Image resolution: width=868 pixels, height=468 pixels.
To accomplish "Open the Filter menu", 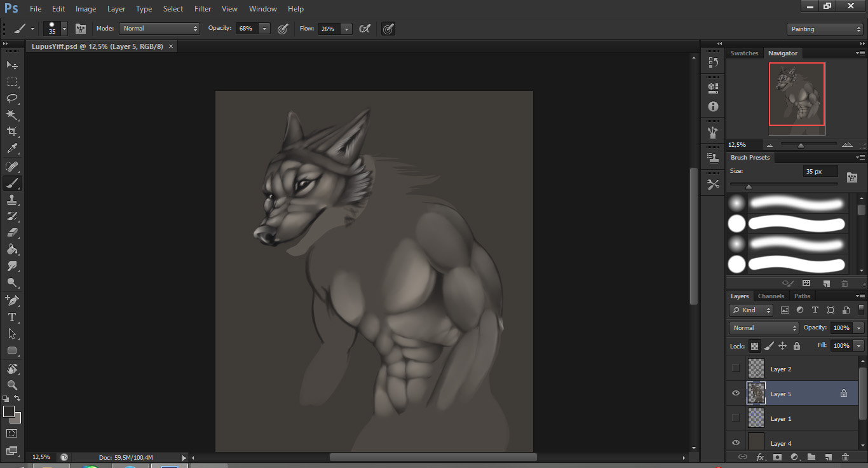I will point(203,9).
